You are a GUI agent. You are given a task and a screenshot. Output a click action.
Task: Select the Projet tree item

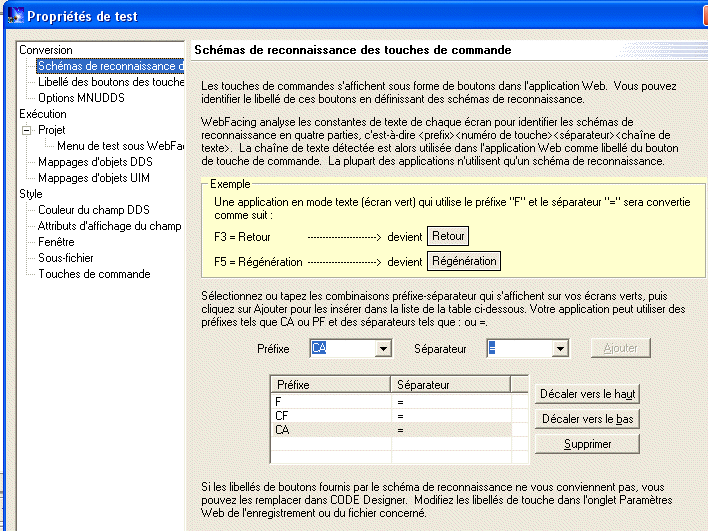point(52,130)
